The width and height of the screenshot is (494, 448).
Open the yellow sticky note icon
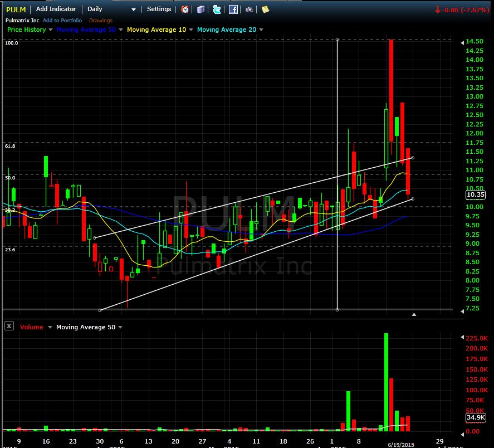pos(265,9)
